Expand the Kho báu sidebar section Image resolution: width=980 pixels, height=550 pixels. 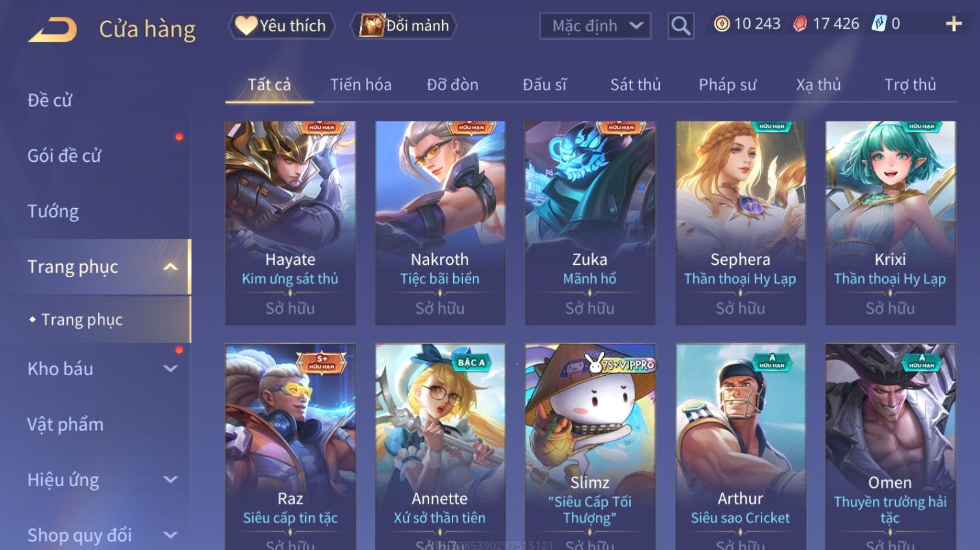(x=170, y=369)
